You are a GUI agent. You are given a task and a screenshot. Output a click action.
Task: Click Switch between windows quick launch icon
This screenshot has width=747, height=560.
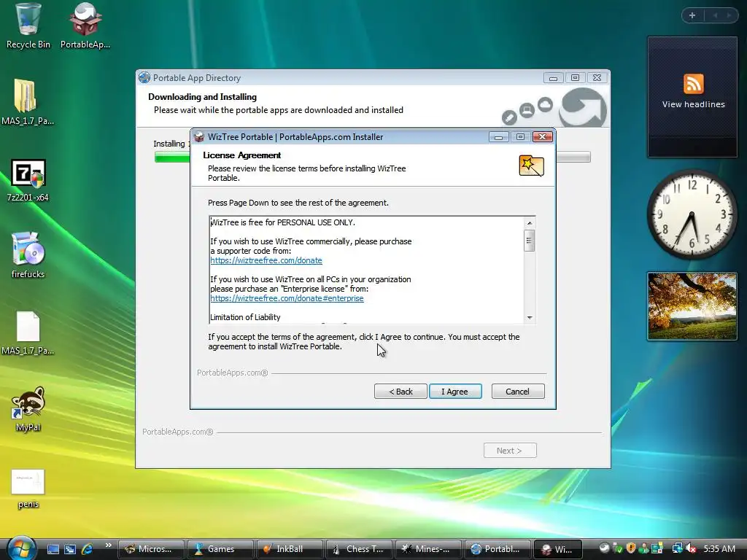(70, 549)
